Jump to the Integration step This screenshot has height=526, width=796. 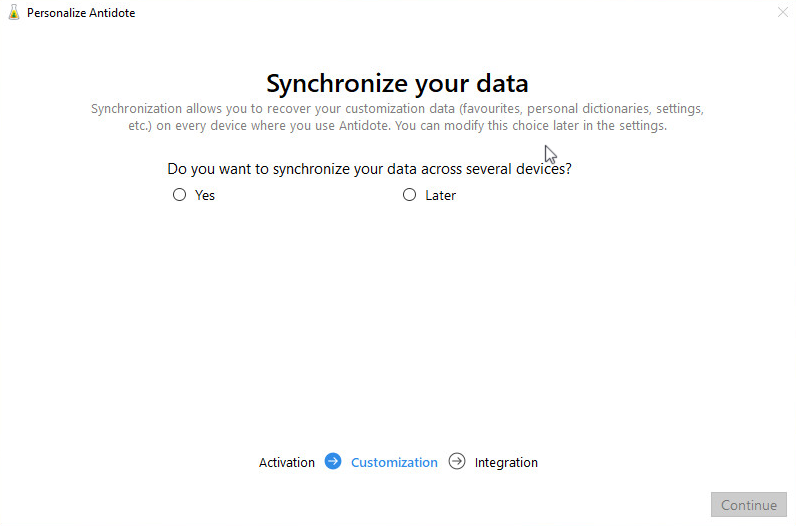click(506, 463)
